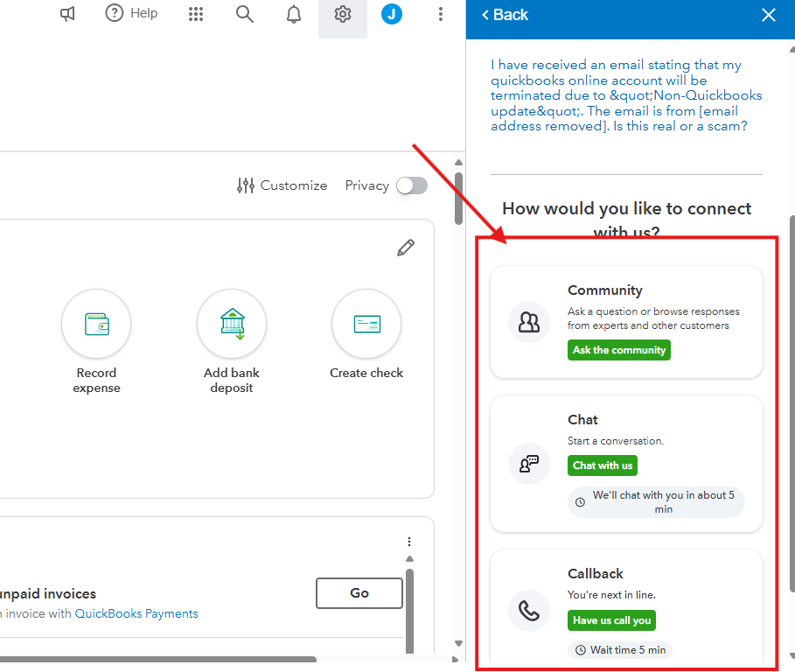Open the Help menu
This screenshot has width=795, height=672.
(131, 13)
